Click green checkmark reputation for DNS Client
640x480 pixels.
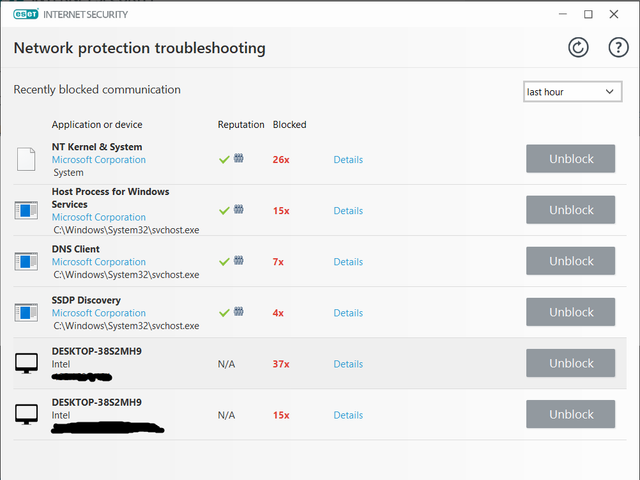224,261
